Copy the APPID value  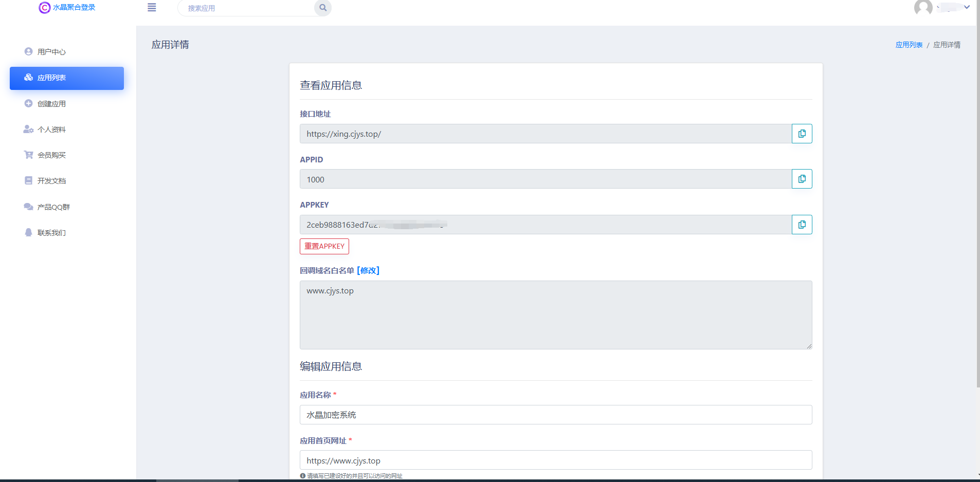[802, 179]
